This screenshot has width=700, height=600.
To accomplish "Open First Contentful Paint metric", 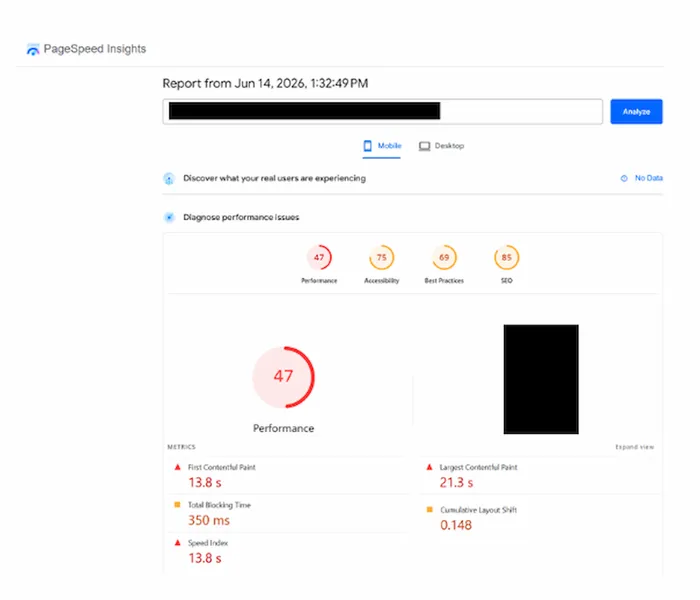I will tap(221, 467).
